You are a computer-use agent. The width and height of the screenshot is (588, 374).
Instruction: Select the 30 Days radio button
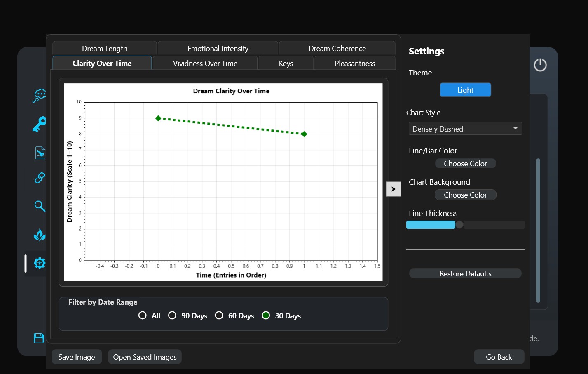(x=266, y=315)
